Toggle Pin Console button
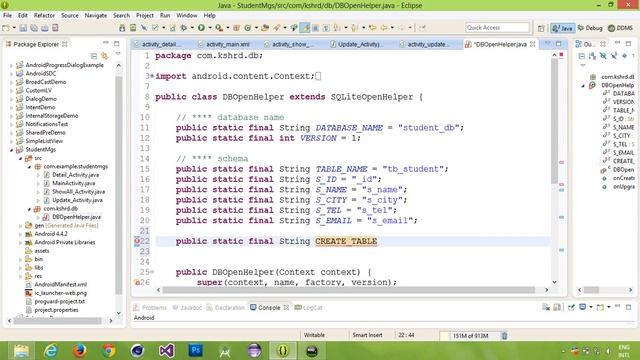This screenshot has height=360, width=640. (x=571, y=307)
